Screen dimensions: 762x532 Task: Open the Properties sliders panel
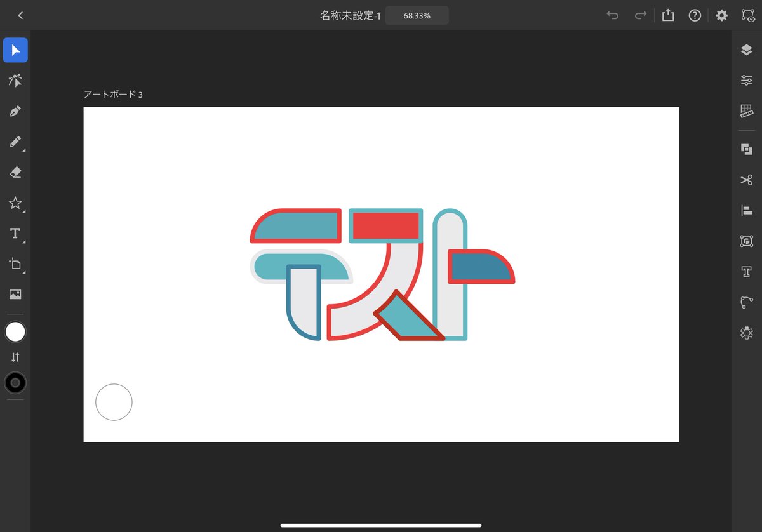[x=747, y=81]
